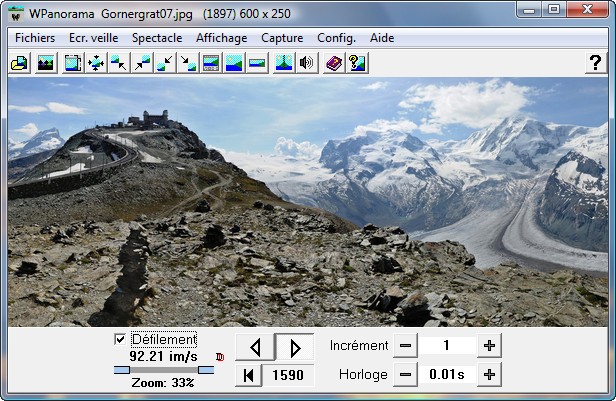
Task: Click the red timer icon near speed
Action: point(220,356)
